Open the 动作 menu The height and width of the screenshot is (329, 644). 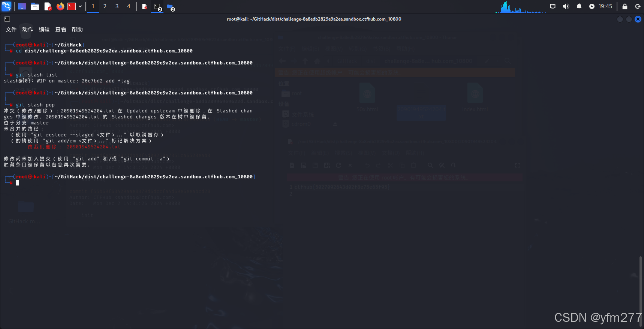tap(28, 29)
